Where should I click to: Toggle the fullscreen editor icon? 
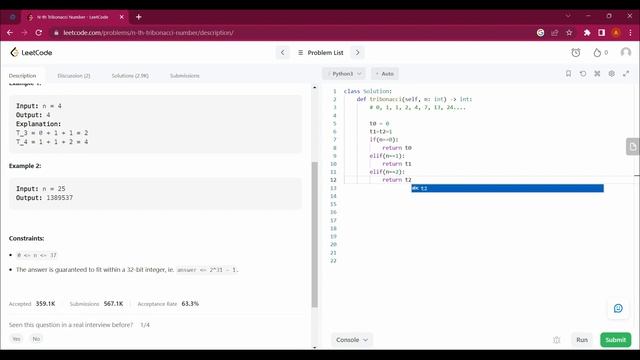626,73
